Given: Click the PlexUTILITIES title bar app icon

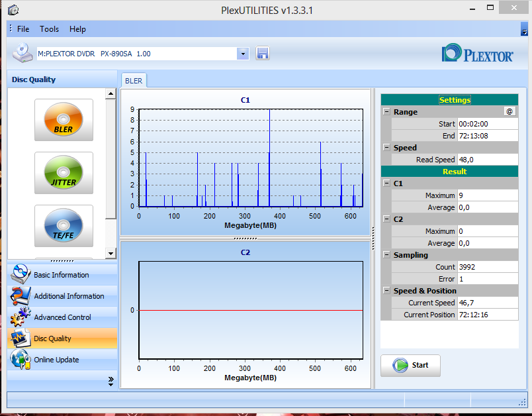Looking at the screenshot, I should click(x=13, y=10).
